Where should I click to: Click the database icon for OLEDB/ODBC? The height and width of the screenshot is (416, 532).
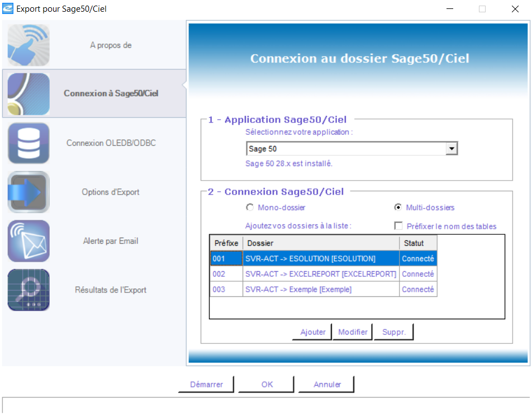[28, 143]
